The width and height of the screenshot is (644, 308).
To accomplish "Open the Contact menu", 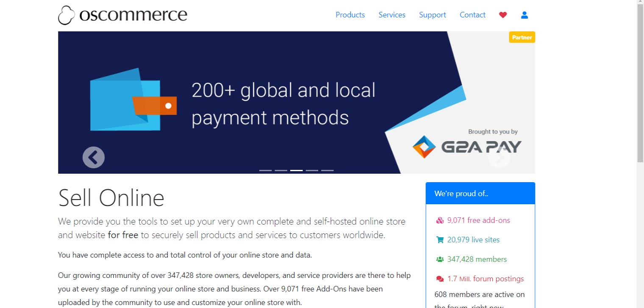I will [x=472, y=15].
